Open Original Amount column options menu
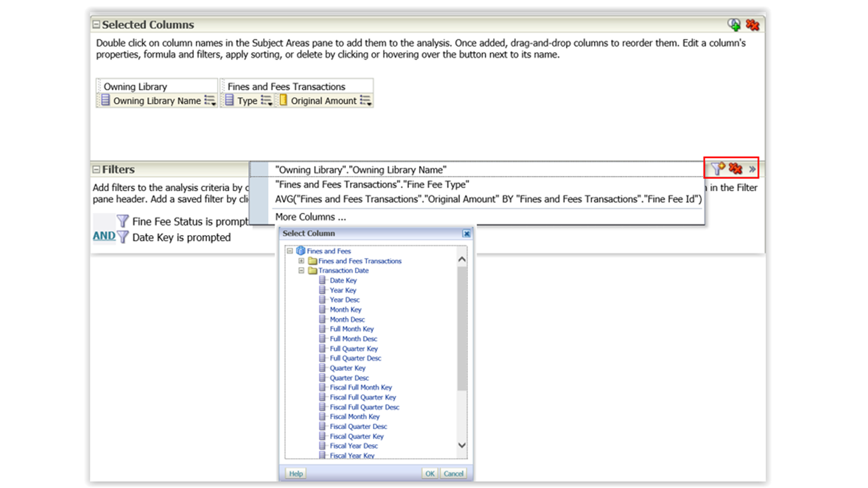 click(x=366, y=101)
